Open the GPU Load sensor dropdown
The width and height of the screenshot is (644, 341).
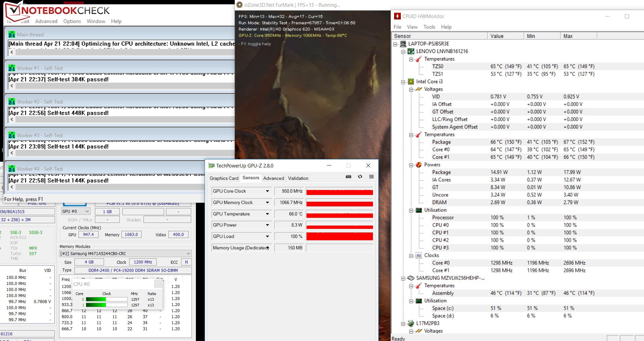(x=267, y=236)
